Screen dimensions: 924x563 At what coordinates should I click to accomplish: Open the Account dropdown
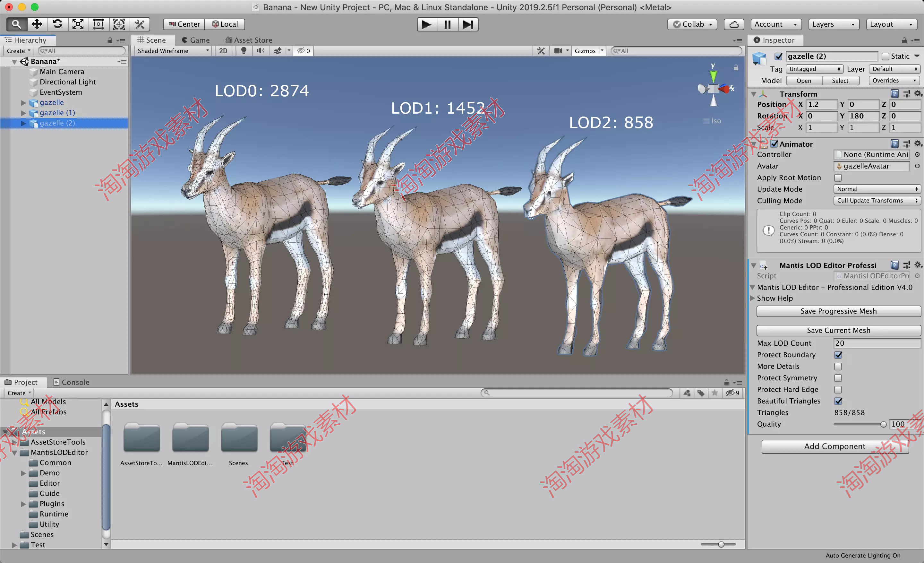(x=775, y=24)
